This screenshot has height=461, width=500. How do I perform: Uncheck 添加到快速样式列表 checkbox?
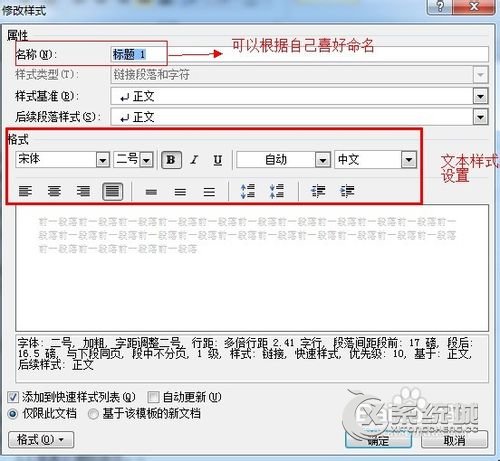pos(13,397)
